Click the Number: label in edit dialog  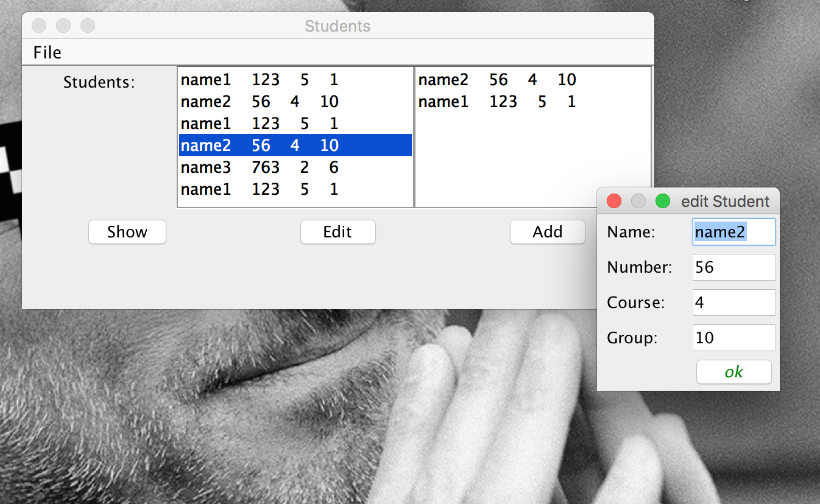tap(640, 267)
